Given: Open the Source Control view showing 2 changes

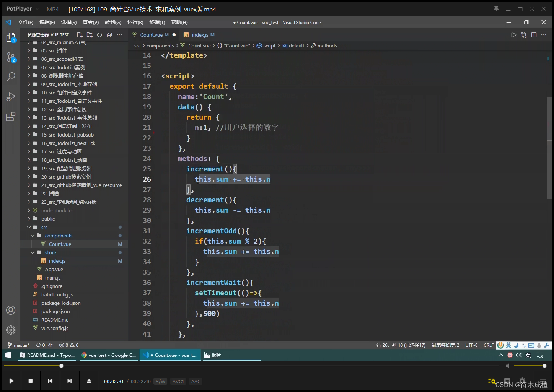Looking at the screenshot, I should coord(10,57).
